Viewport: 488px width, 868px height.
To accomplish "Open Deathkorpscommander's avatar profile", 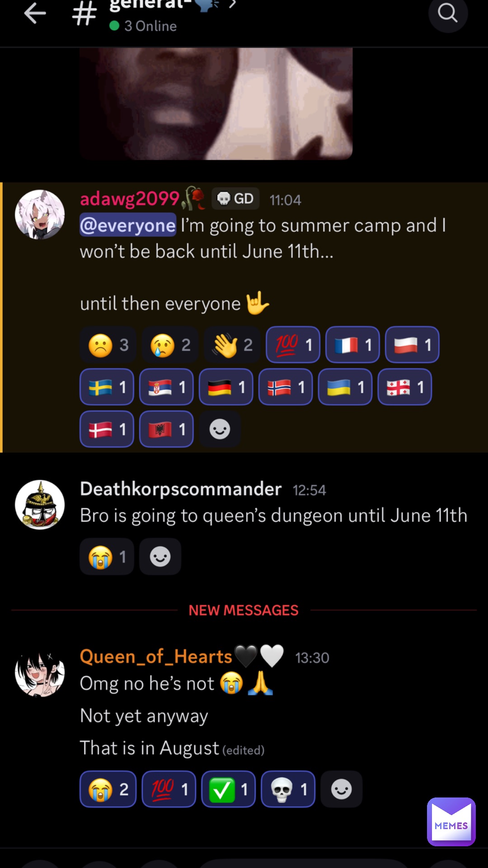I will point(40,505).
